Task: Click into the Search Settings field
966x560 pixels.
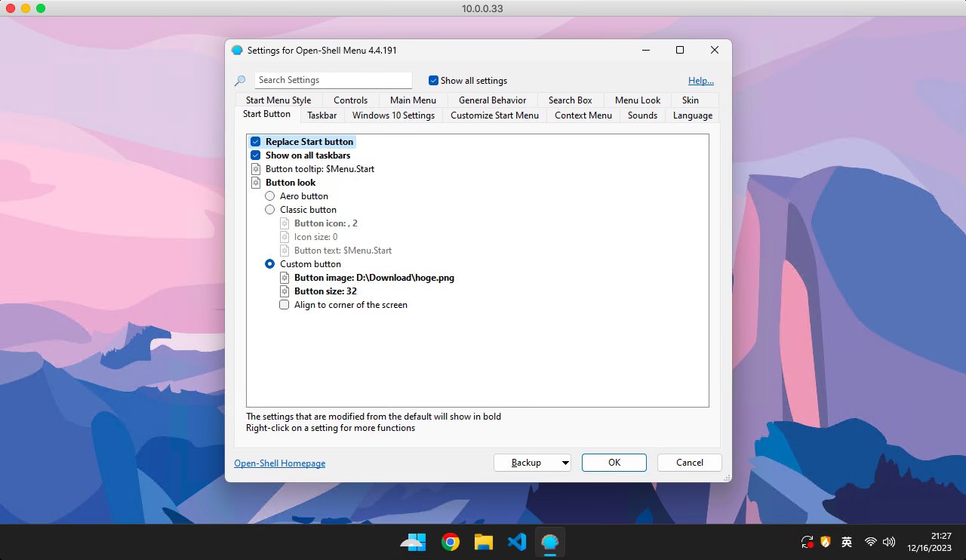Action: pyautogui.click(x=334, y=80)
